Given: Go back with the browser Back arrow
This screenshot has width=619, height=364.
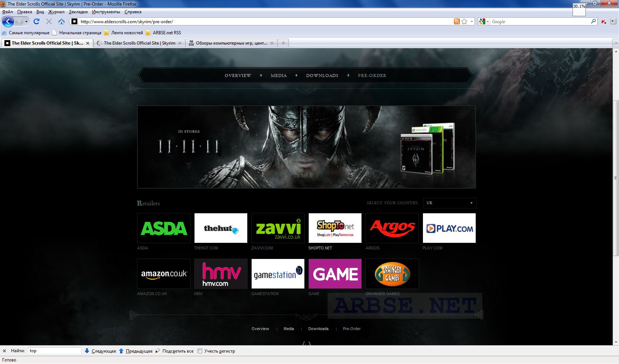Looking at the screenshot, I should coord(8,21).
